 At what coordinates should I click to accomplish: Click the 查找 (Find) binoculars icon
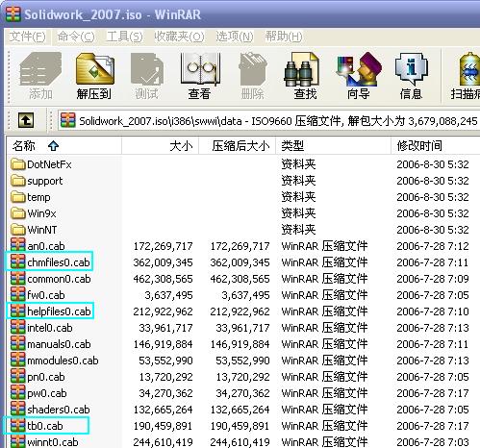[x=302, y=69]
